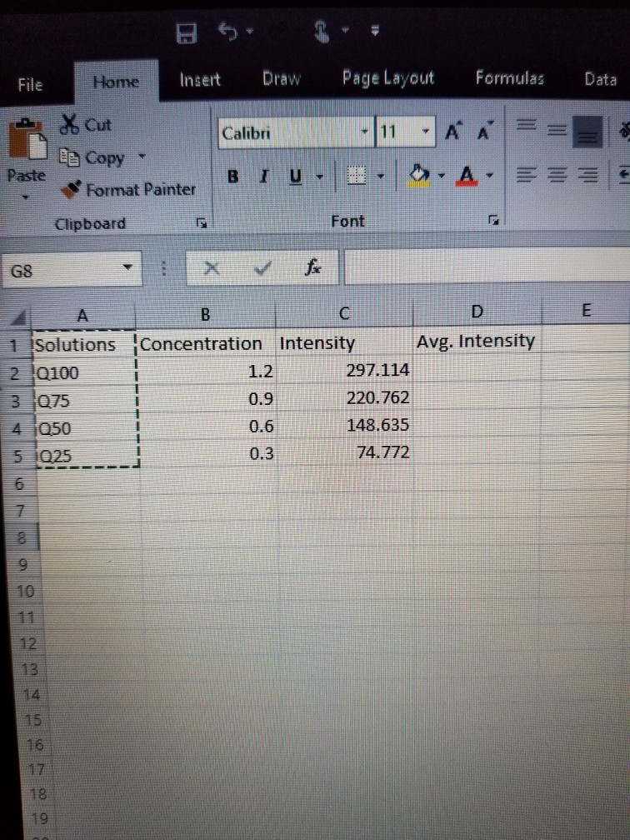Open the Name Box dropdown arrow
The height and width of the screenshot is (840, 630).
[x=127, y=267]
